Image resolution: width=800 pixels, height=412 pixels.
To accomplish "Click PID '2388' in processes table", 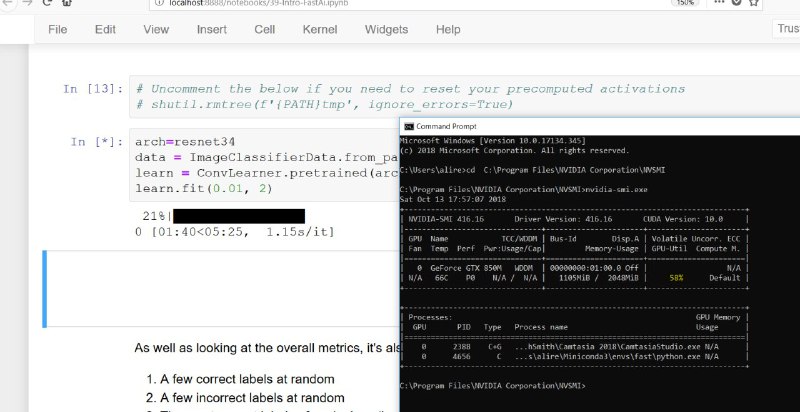I will pos(461,347).
